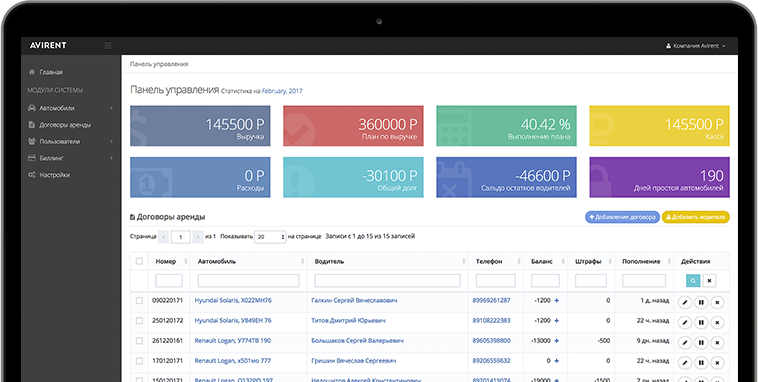Check the row for contract 090220171

(139, 301)
